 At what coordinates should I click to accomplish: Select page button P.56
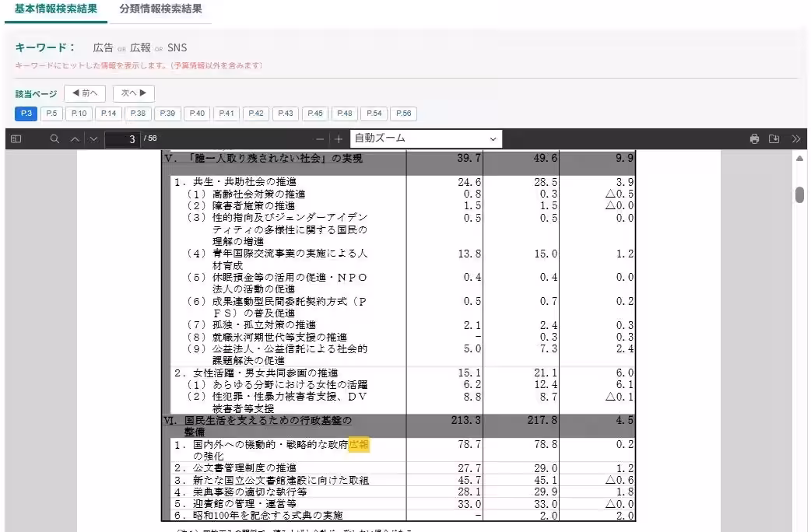click(x=403, y=114)
